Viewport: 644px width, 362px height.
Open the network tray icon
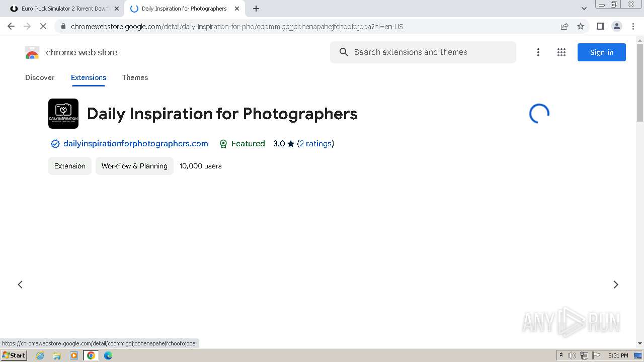point(584,355)
